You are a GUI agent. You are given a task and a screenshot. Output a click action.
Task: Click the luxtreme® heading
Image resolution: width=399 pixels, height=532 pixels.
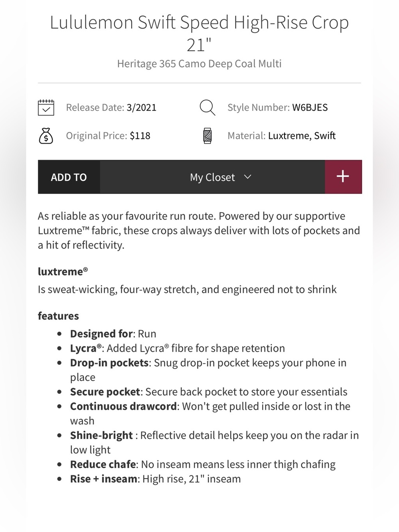[x=63, y=271]
